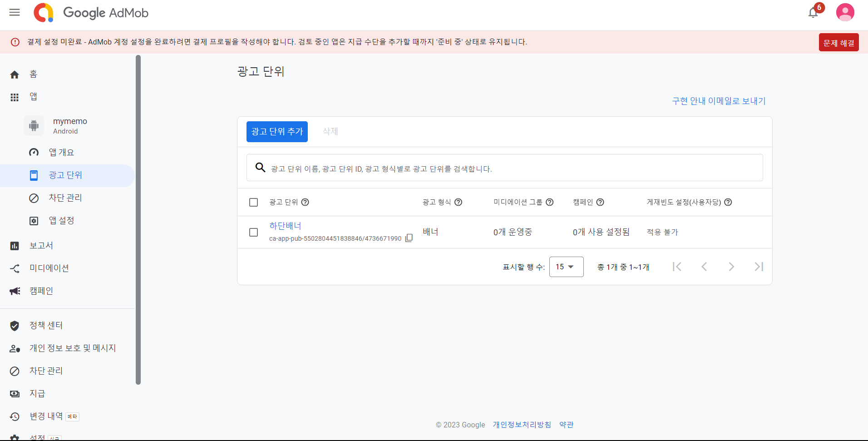Click the mediation arrows icon
The image size is (868, 441).
click(x=15, y=268)
